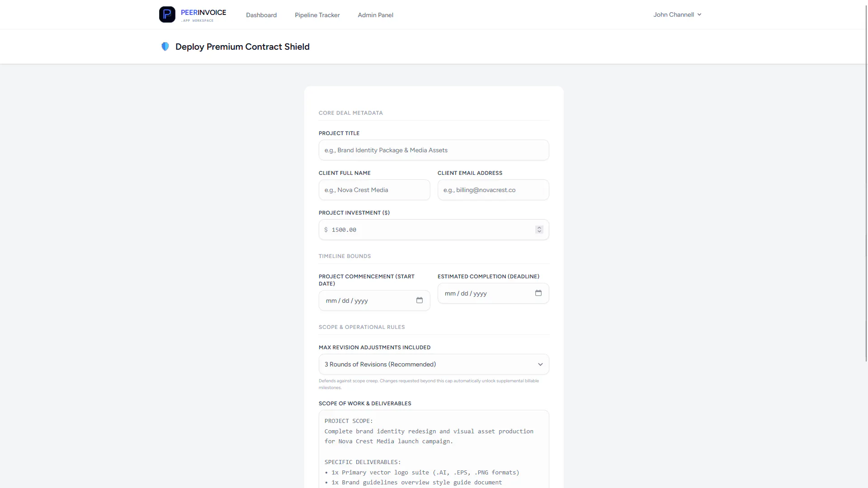868x488 pixels.
Task: Click the PEERINVOICE brand name link
Action: [203, 13]
